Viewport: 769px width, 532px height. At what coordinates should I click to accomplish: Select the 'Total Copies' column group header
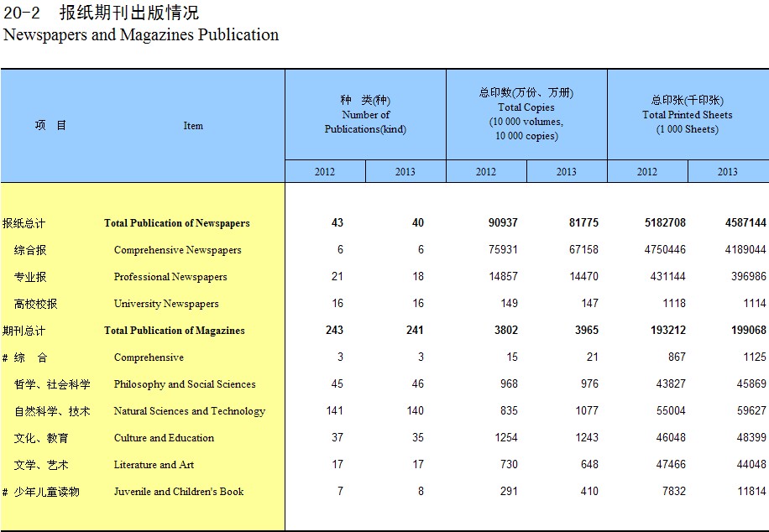[x=526, y=114]
